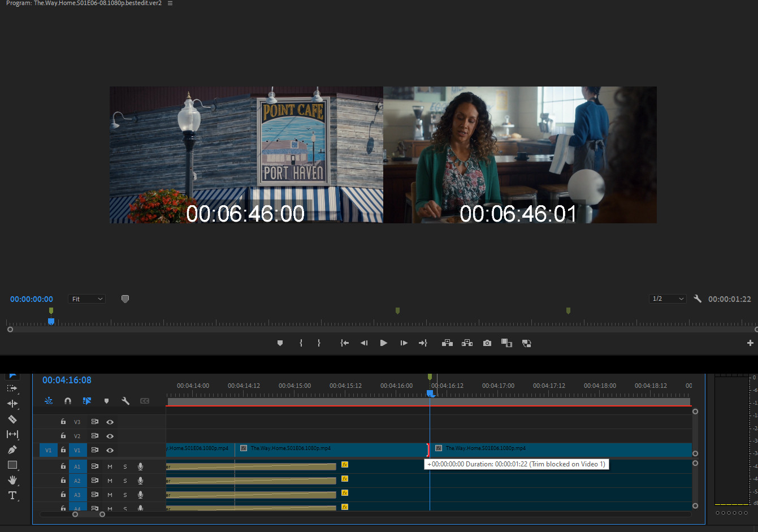The width and height of the screenshot is (758, 532).
Task: Lock the A1 track
Action: 63,466
